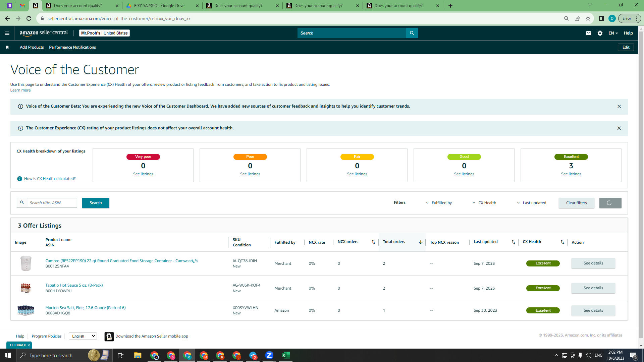Open the messages mail icon

588,33
